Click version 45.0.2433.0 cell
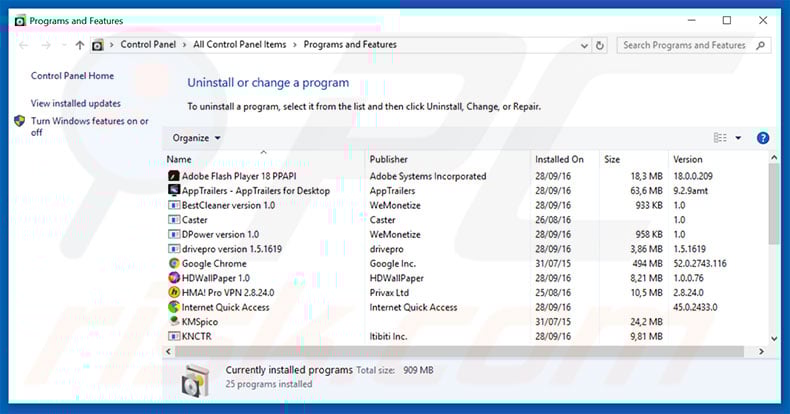790x414 pixels. point(695,307)
